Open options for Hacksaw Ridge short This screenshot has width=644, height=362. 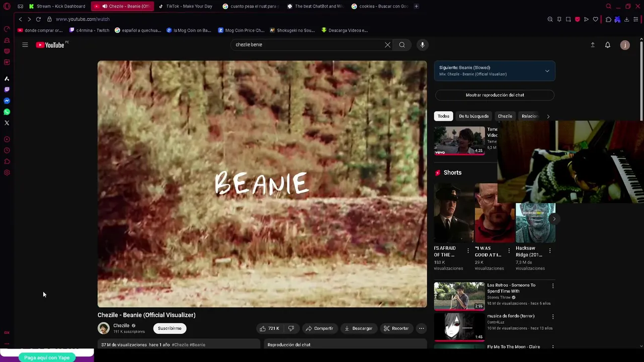[x=549, y=250]
